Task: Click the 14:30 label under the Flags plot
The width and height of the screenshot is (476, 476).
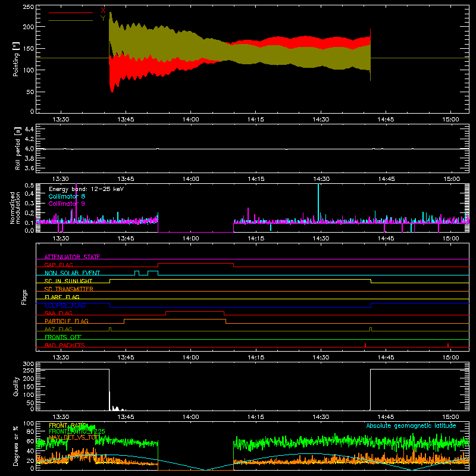Action: coord(321,358)
